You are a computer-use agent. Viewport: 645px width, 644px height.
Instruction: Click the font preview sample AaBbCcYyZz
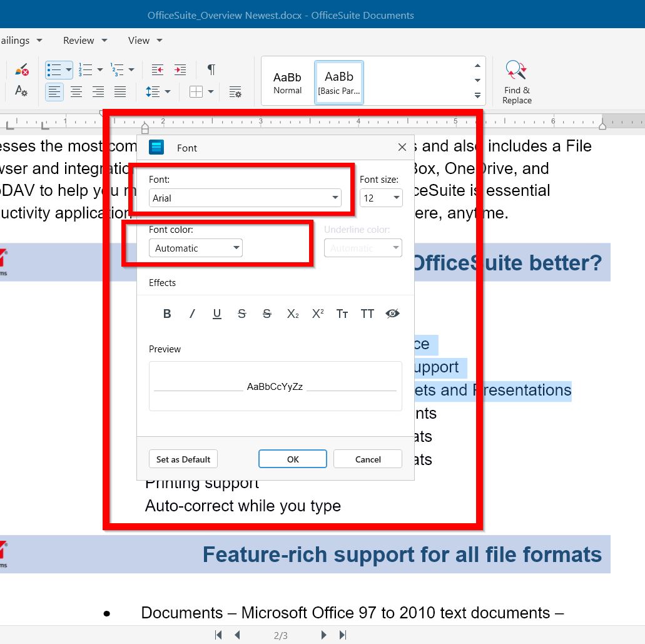coord(275,386)
